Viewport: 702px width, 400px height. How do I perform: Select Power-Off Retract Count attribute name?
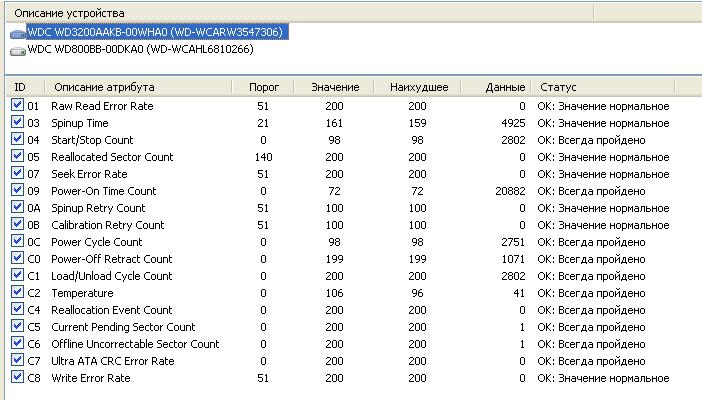point(111,259)
